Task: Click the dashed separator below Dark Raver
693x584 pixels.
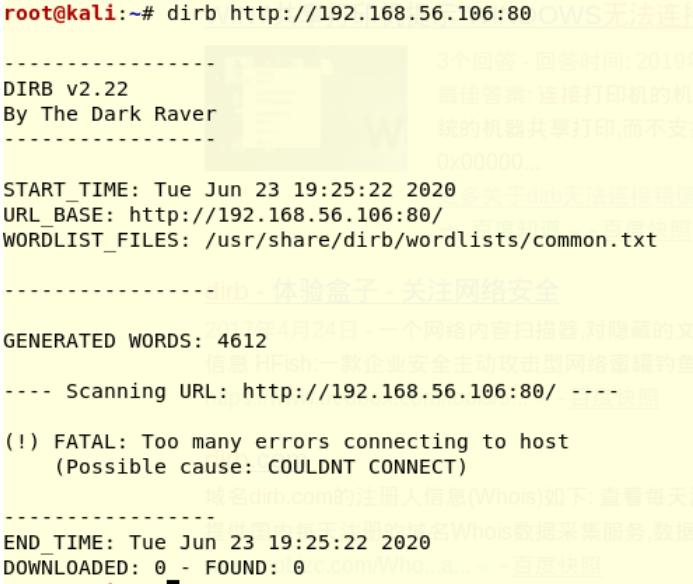Action: pyautogui.click(x=109, y=140)
